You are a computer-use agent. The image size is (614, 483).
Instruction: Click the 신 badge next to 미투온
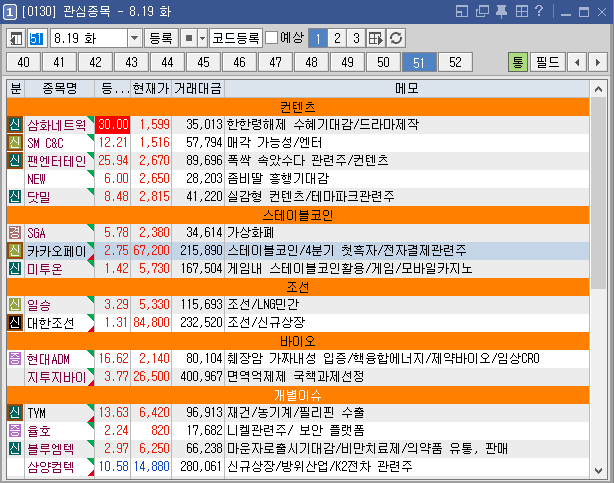tap(15, 269)
